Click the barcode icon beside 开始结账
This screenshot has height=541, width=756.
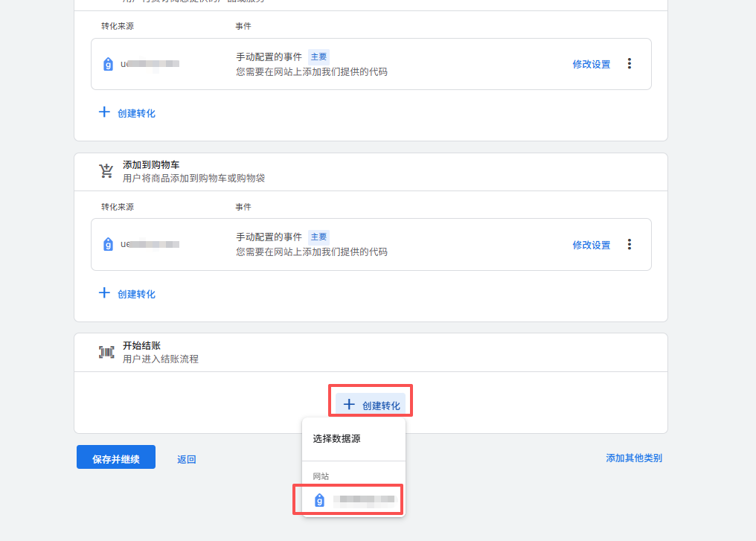pyautogui.click(x=106, y=352)
